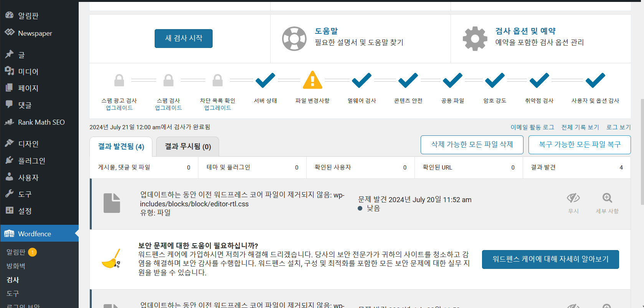Click the 낮음 severity indicator

click(x=369, y=208)
